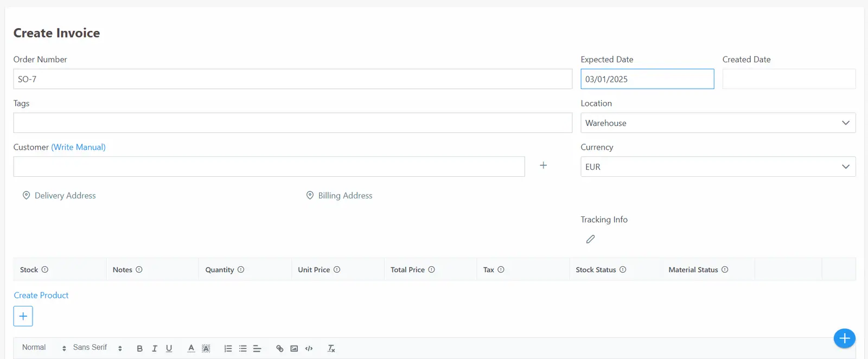Screen dimensions: 868x359
Task: Click the Create Invoice heading
Action: click(56, 33)
